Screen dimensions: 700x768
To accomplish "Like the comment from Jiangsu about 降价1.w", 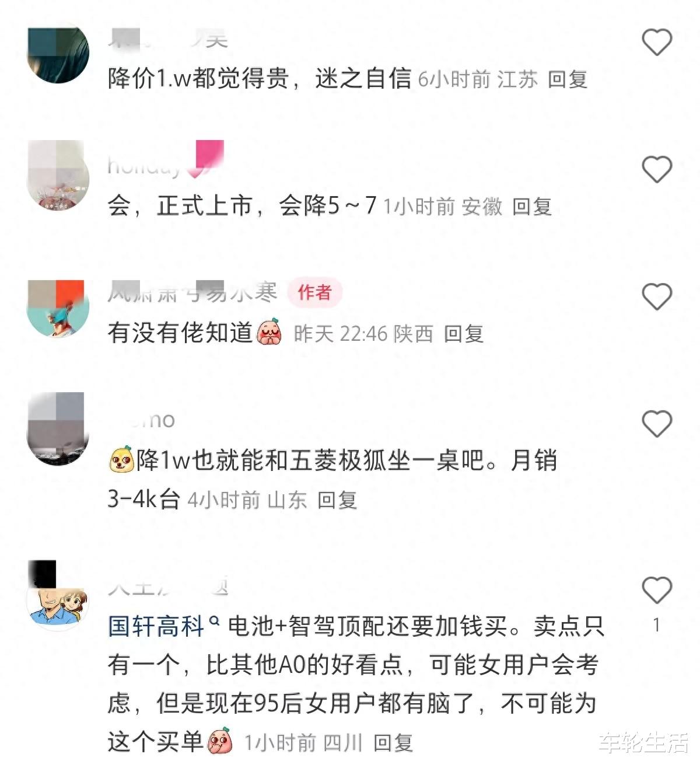I will 657,42.
